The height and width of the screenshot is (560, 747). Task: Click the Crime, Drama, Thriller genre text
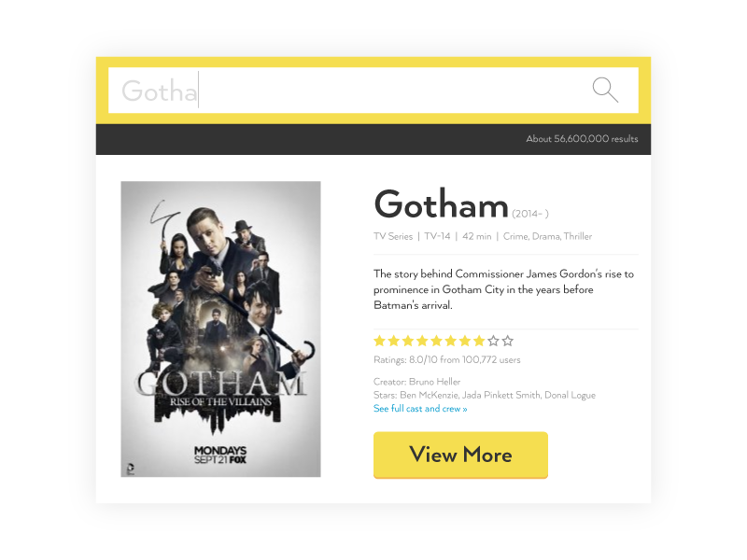tap(547, 236)
